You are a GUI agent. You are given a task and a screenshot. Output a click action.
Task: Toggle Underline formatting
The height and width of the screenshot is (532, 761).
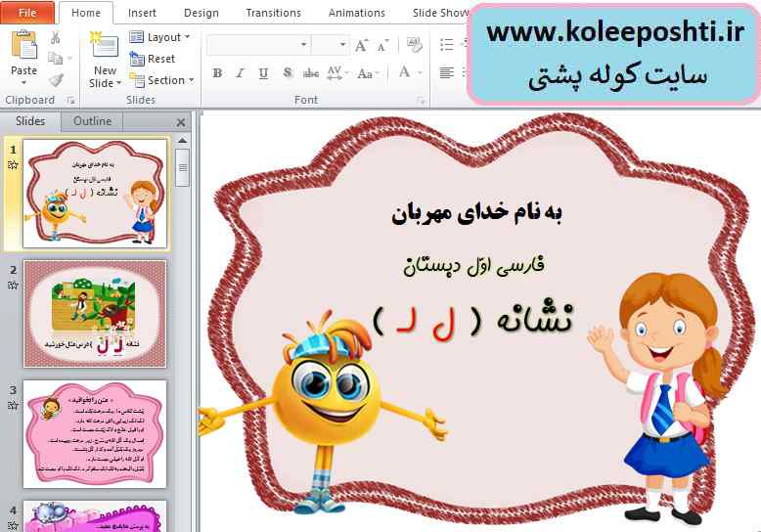pos(263,73)
